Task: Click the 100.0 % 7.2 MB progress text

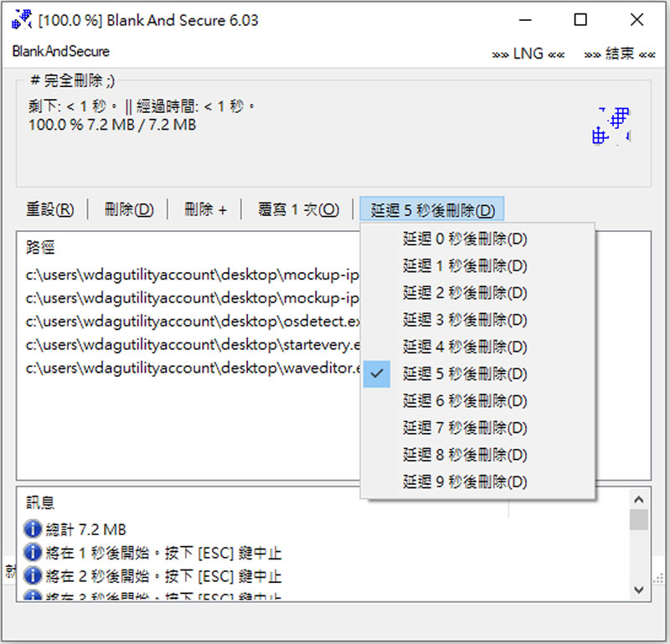Action: tap(112, 125)
